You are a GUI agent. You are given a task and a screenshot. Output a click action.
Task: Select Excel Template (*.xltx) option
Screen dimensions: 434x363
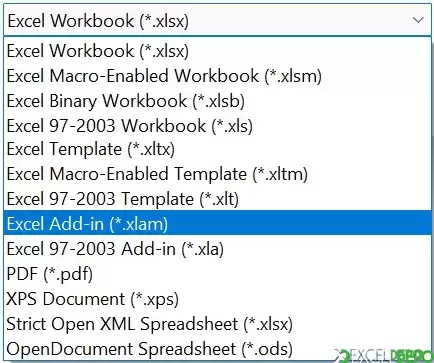[217, 149]
